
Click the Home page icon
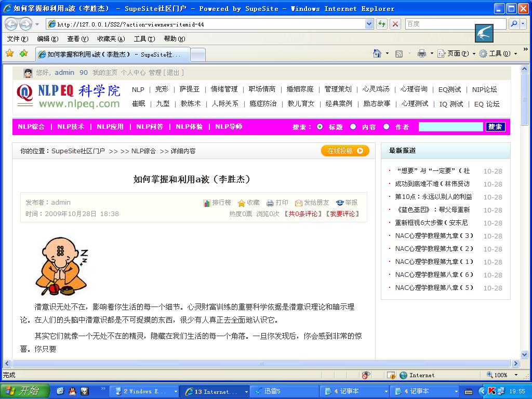377,54
